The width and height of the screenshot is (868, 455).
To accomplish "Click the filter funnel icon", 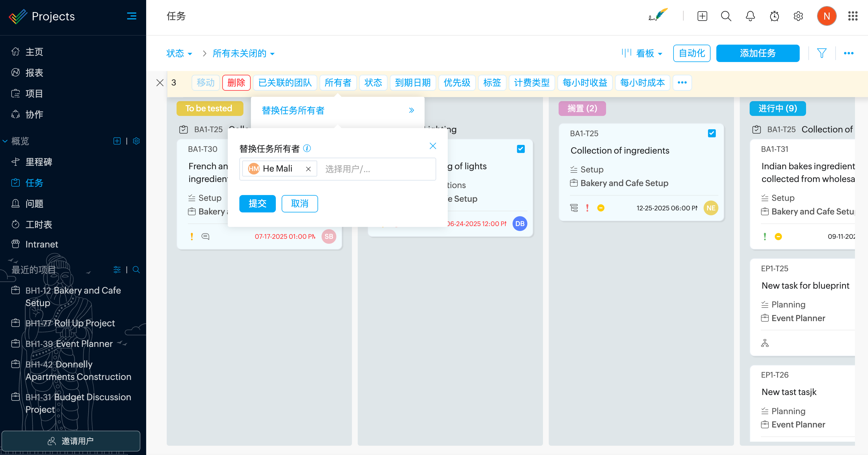I will [821, 53].
